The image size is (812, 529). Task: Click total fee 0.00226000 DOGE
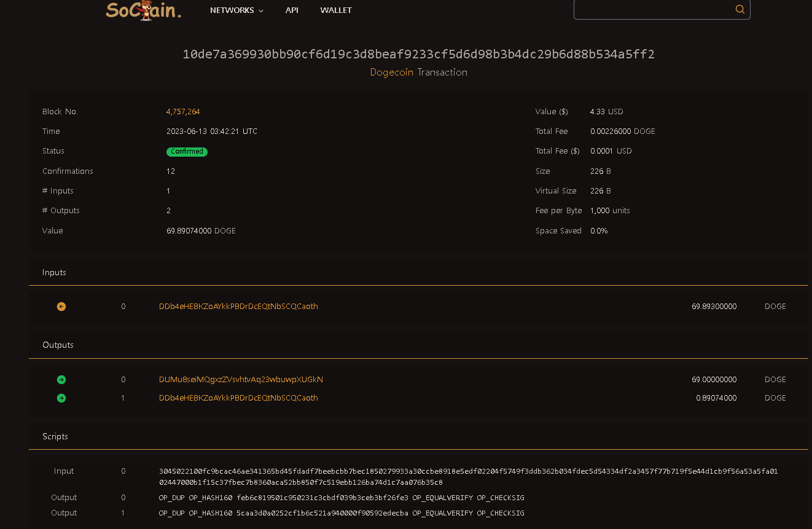pyautogui.click(x=623, y=131)
